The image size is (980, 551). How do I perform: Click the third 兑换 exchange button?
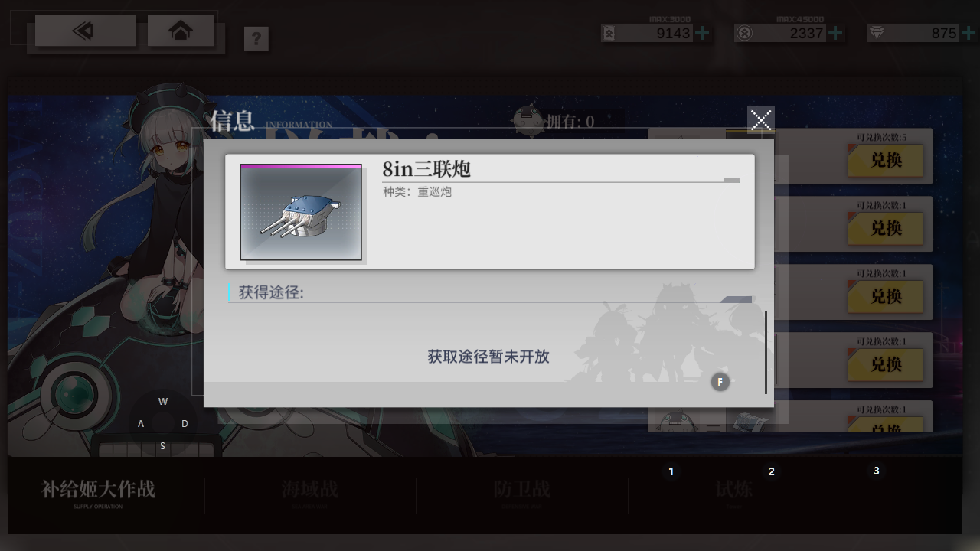click(885, 296)
